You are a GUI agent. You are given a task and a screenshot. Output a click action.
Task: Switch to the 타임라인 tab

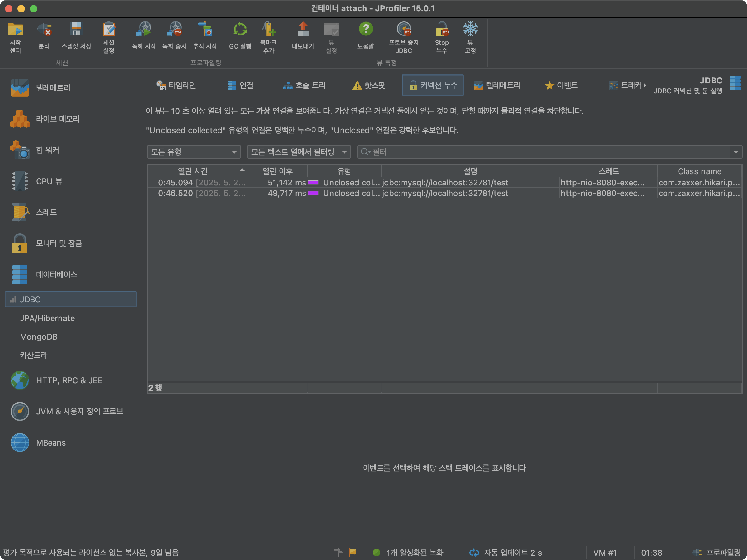176,86
